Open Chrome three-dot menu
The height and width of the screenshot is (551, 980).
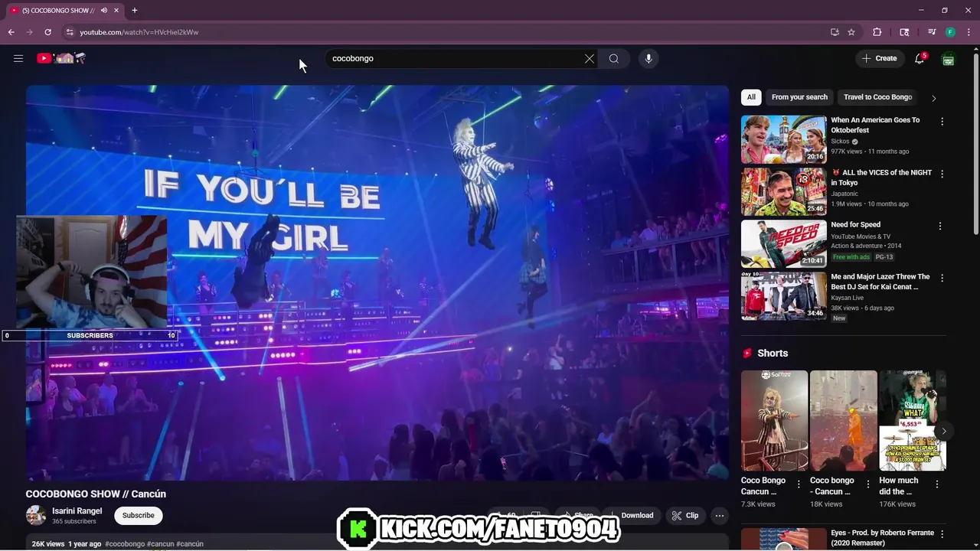point(969,32)
